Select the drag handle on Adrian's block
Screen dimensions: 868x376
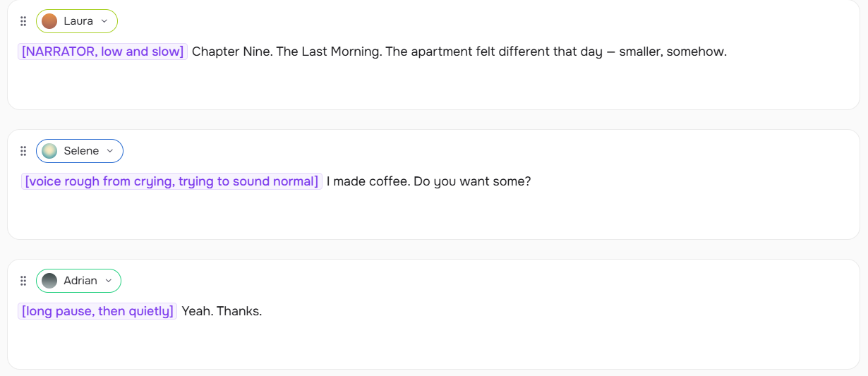[23, 281]
